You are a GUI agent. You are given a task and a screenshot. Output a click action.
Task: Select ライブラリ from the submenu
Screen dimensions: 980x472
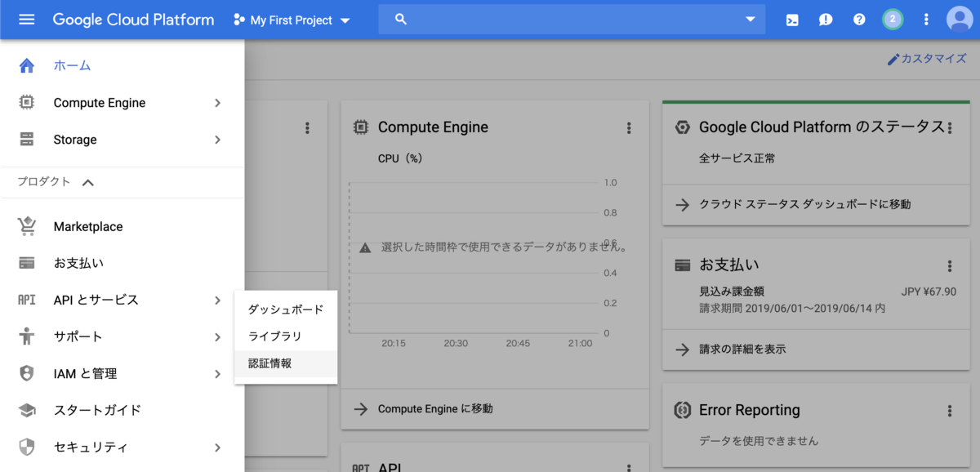(286, 336)
